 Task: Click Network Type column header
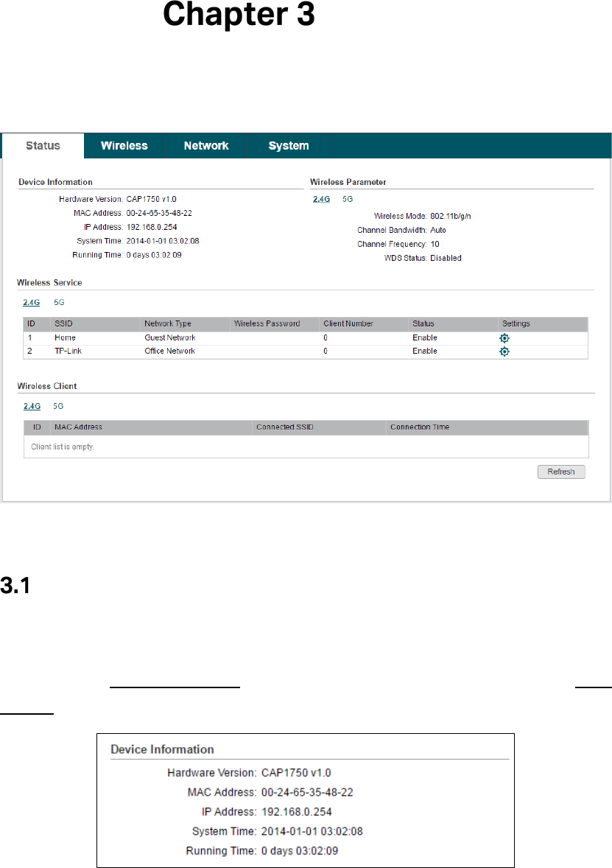point(168,323)
